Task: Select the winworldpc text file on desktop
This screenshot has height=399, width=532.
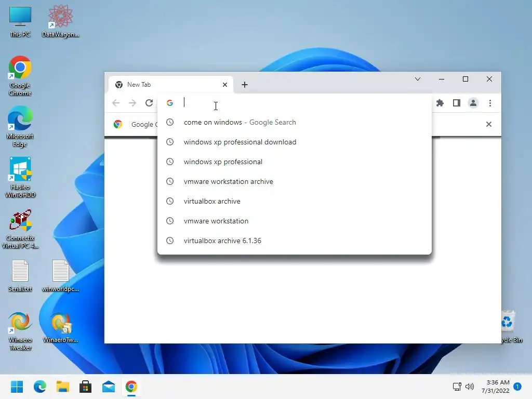Action: click(60, 276)
